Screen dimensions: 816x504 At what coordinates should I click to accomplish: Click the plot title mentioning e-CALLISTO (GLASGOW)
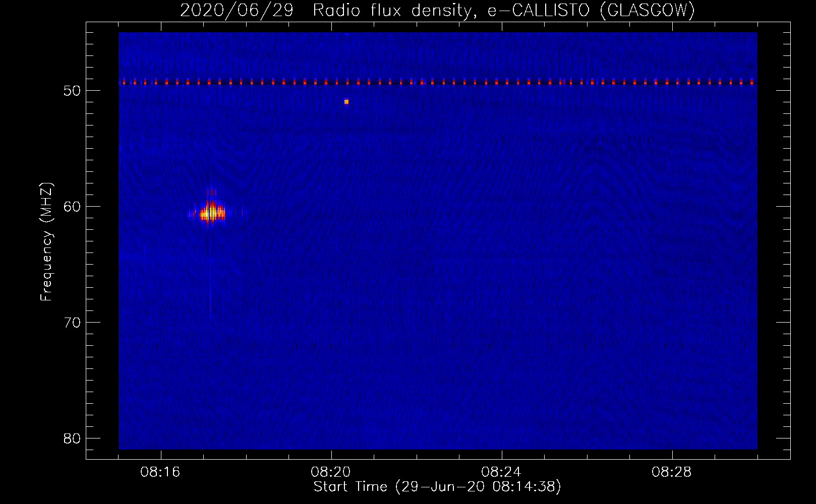(437, 10)
